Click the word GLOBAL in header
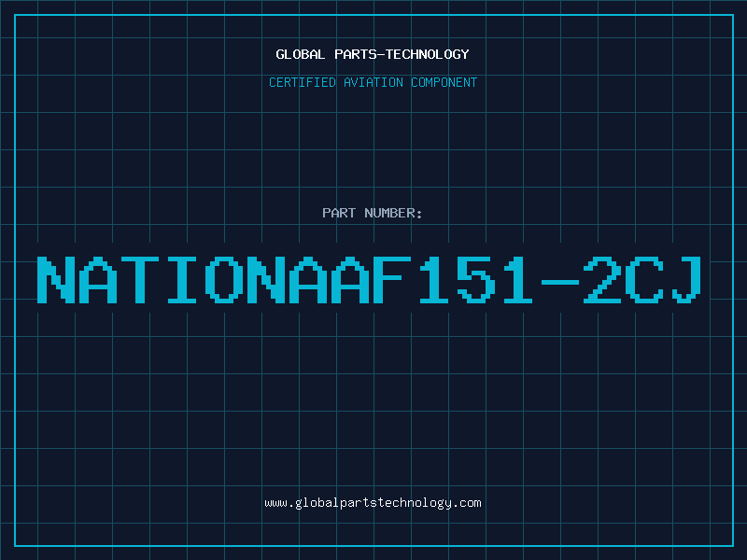Screen dimensions: 747x560 [x=300, y=54]
